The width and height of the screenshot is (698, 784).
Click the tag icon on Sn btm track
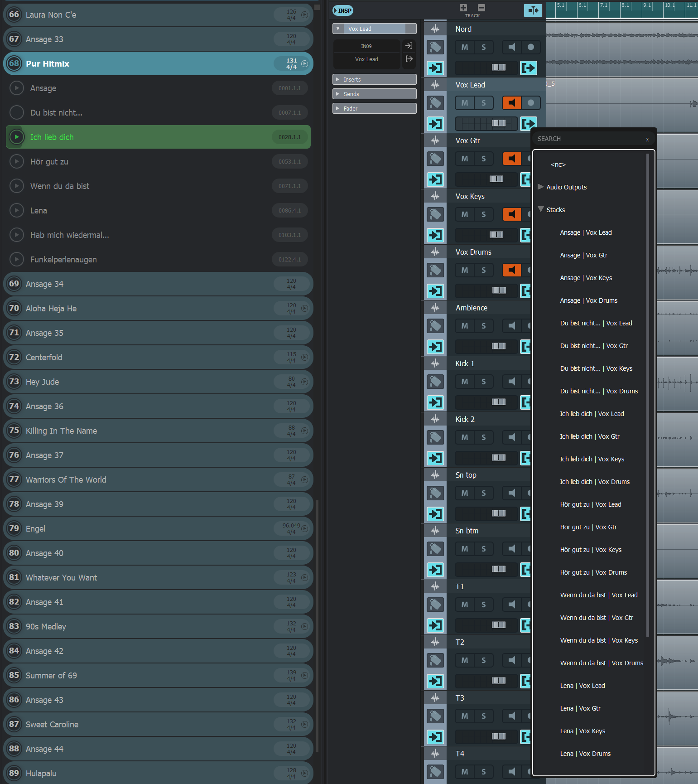435,549
